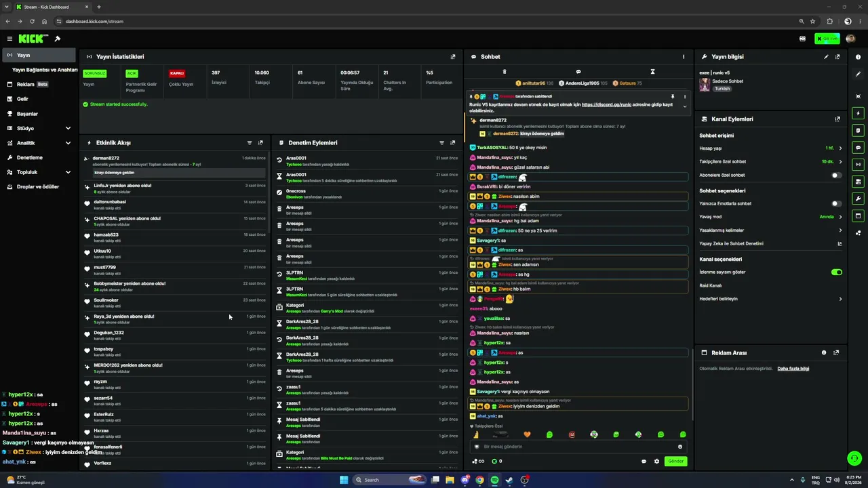Click the green Go live button

coord(827,39)
